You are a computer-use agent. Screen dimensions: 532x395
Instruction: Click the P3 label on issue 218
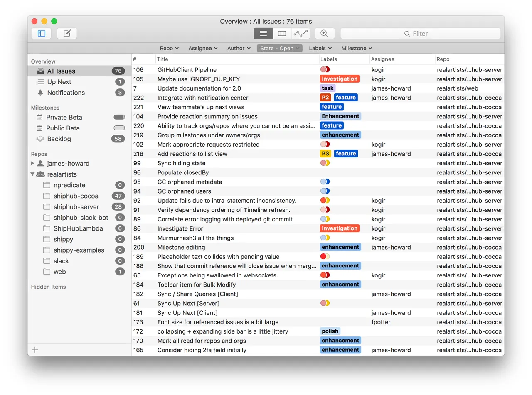tap(325, 154)
